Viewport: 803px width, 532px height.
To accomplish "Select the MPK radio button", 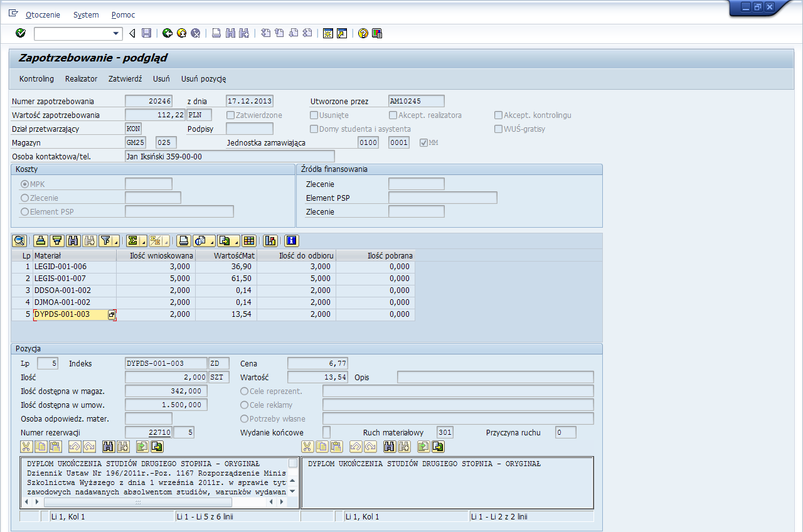I will click(25, 184).
